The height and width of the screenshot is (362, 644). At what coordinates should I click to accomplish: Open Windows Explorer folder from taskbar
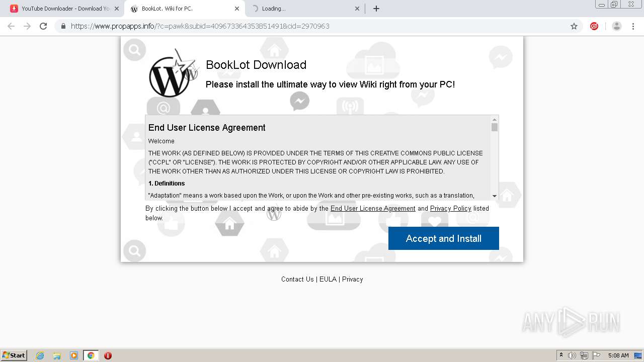point(57,355)
